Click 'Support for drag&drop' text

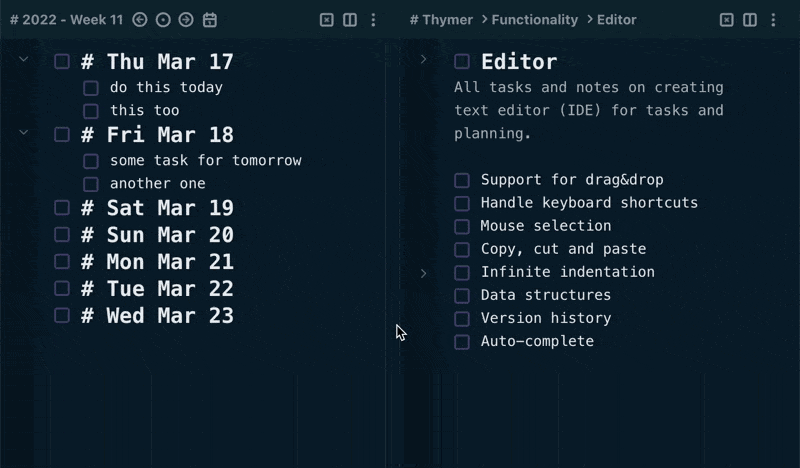tap(572, 180)
